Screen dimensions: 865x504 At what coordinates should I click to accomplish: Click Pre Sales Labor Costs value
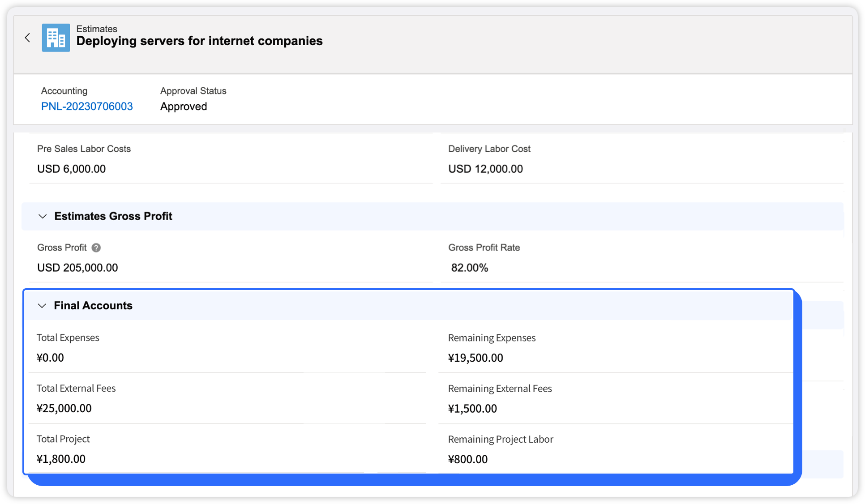(x=72, y=169)
